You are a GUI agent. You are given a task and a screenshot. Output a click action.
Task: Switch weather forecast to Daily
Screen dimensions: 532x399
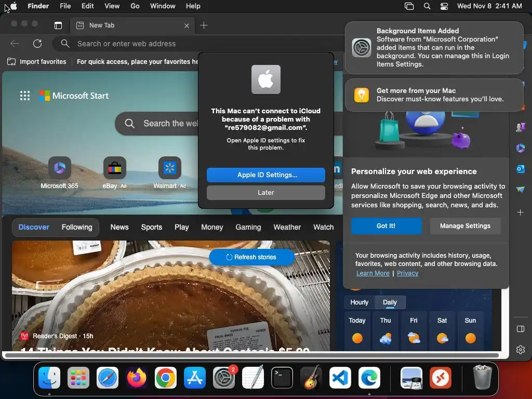[x=390, y=302]
